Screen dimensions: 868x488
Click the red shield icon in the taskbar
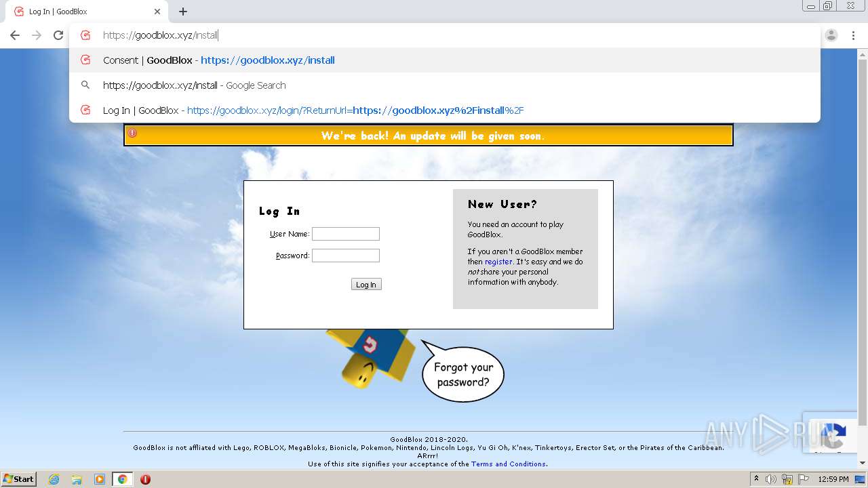(x=145, y=479)
